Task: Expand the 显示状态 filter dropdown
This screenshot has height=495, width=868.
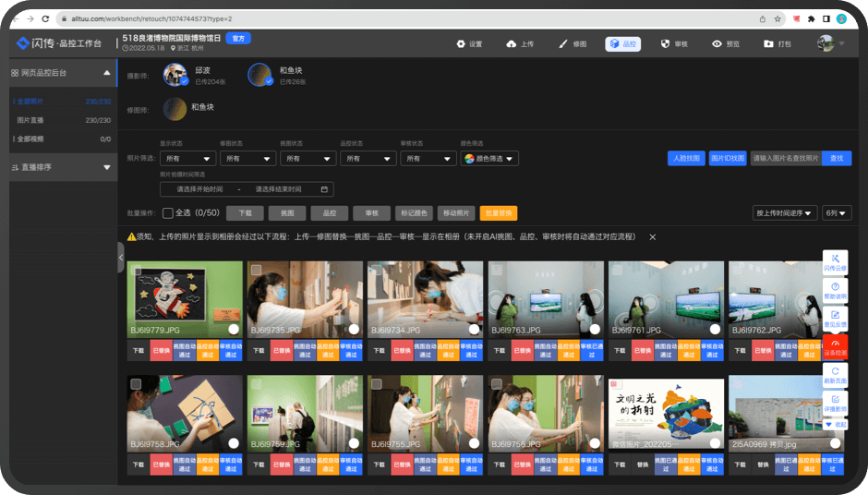Action: 187,159
